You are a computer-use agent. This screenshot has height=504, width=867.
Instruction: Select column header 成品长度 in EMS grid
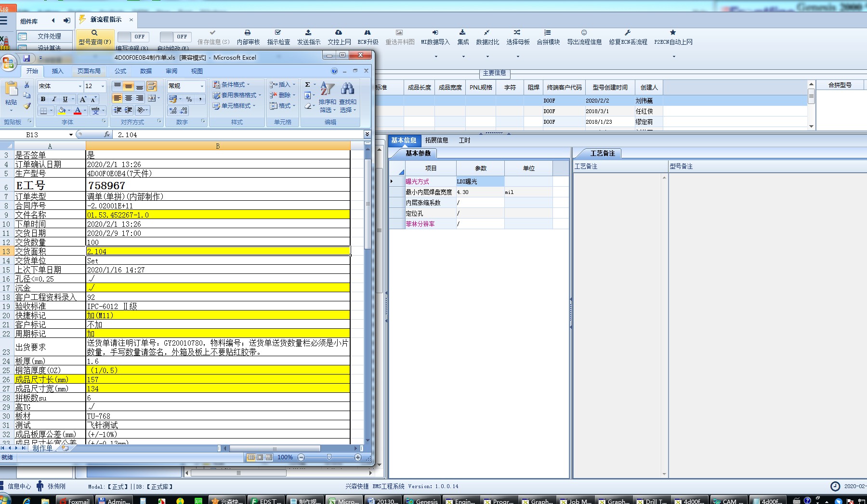419,87
